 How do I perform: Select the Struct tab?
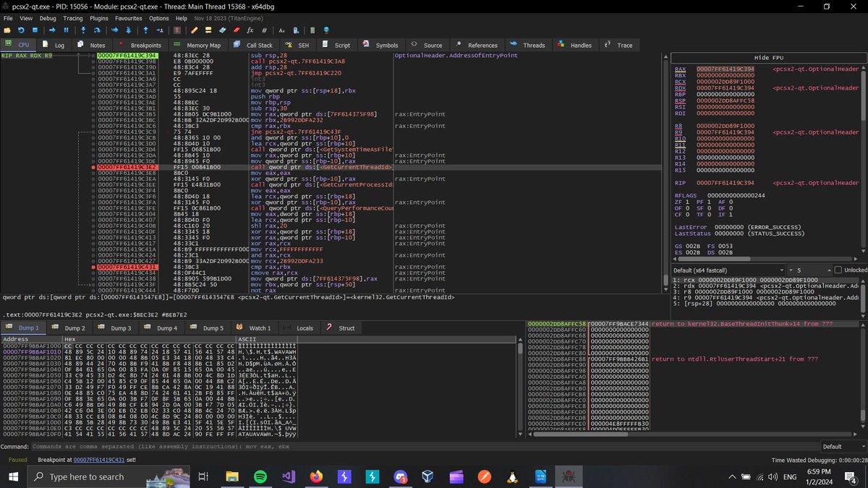tap(341, 328)
